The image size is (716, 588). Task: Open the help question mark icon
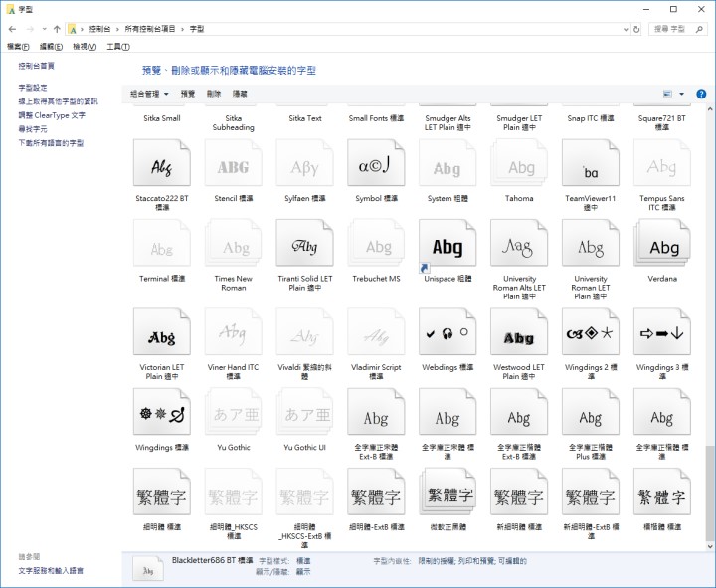(701, 94)
